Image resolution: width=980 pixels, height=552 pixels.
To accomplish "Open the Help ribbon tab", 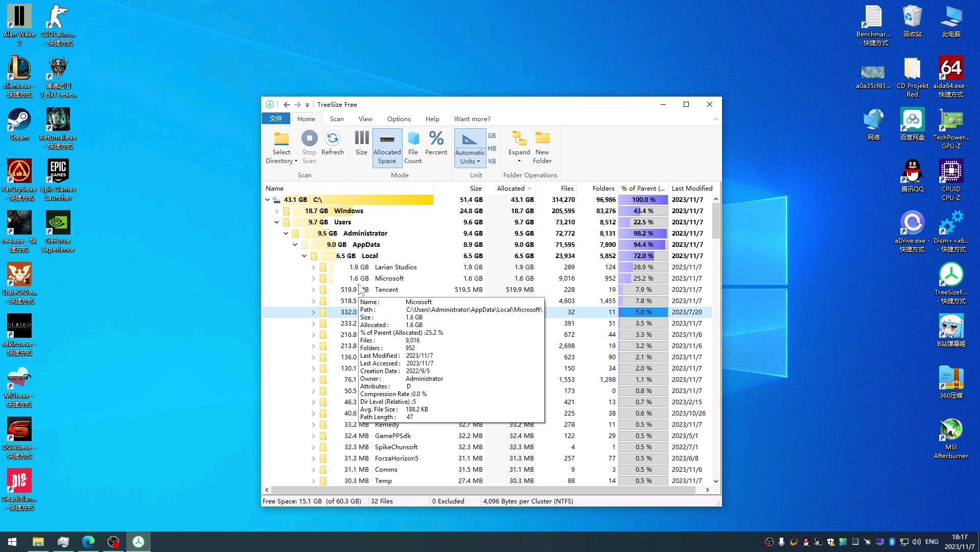I will coord(432,119).
